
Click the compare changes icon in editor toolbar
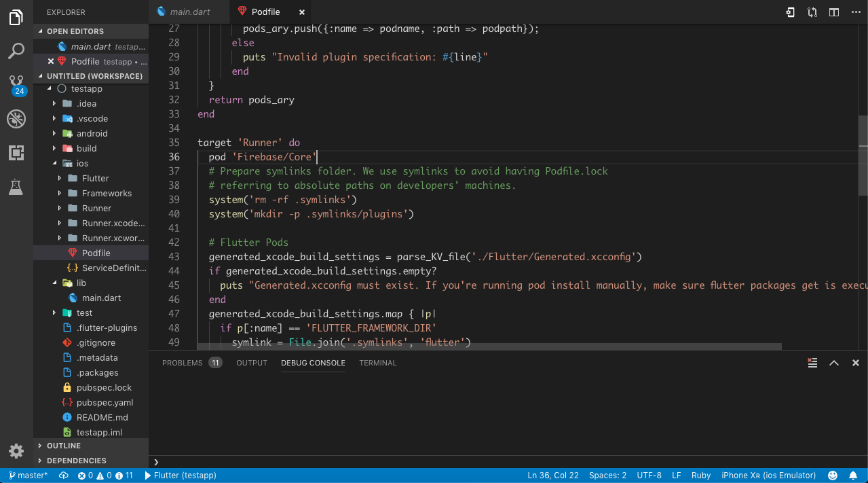812,12
